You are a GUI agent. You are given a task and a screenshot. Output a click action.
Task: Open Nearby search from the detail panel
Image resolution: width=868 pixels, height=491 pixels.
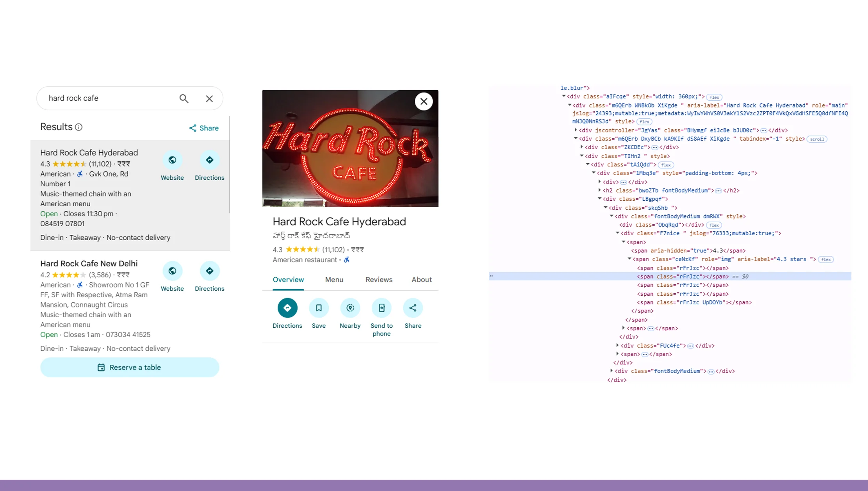[350, 308]
